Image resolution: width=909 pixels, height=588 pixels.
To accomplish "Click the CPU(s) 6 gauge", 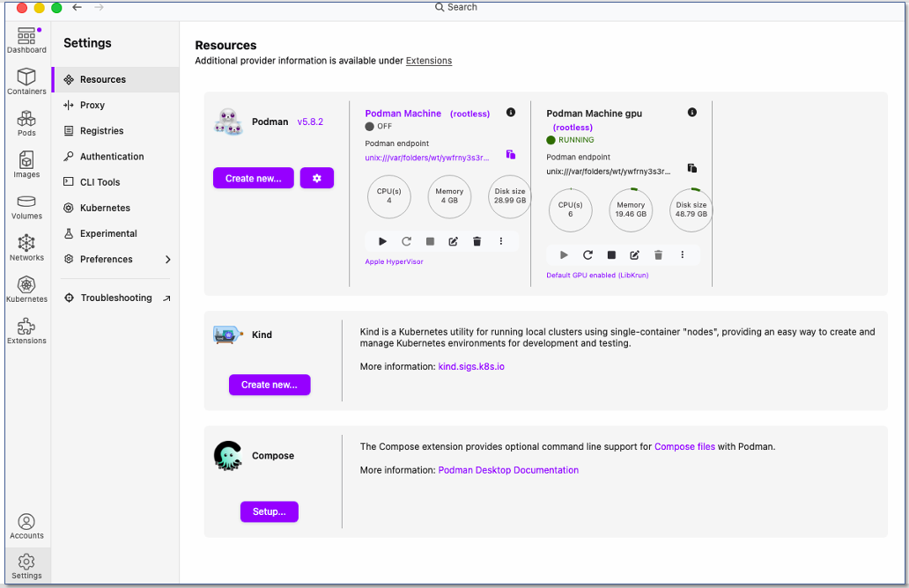I will pos(571,209).
